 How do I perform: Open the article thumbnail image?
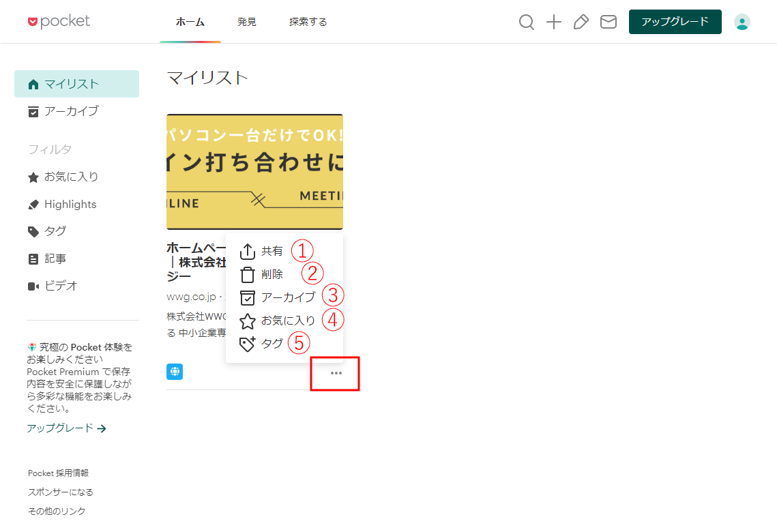pos(254,172)
